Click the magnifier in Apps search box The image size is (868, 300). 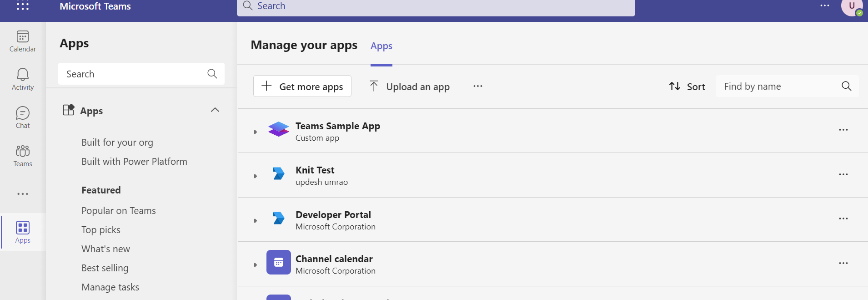click(212, 74)
